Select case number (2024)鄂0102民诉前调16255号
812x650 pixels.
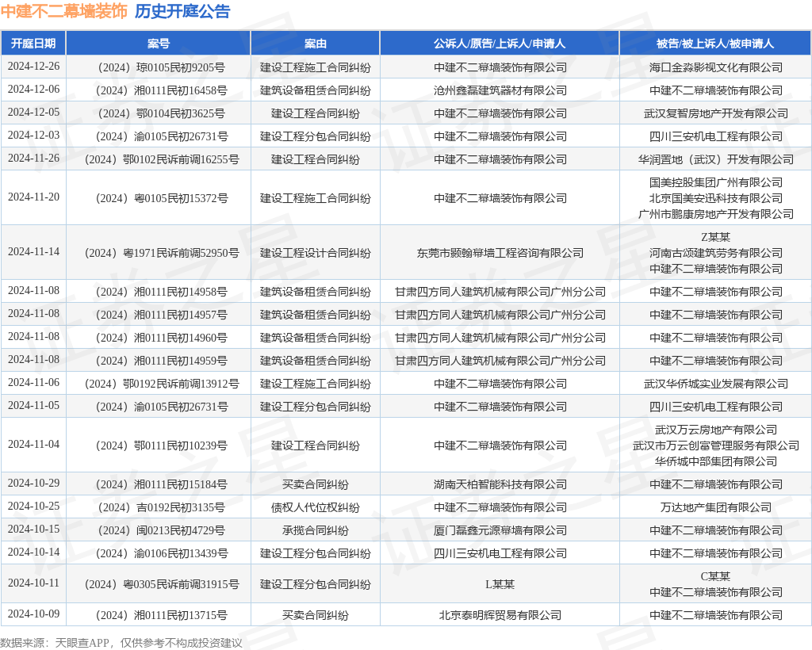pyautogui.click(x=162, y=159)
